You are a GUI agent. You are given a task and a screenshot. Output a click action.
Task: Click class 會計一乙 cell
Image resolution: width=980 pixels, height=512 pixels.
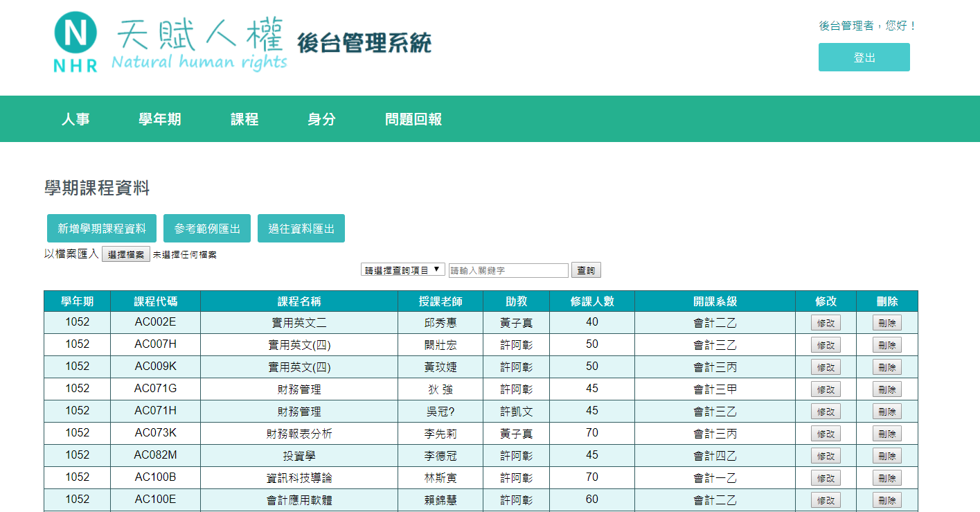715,477
